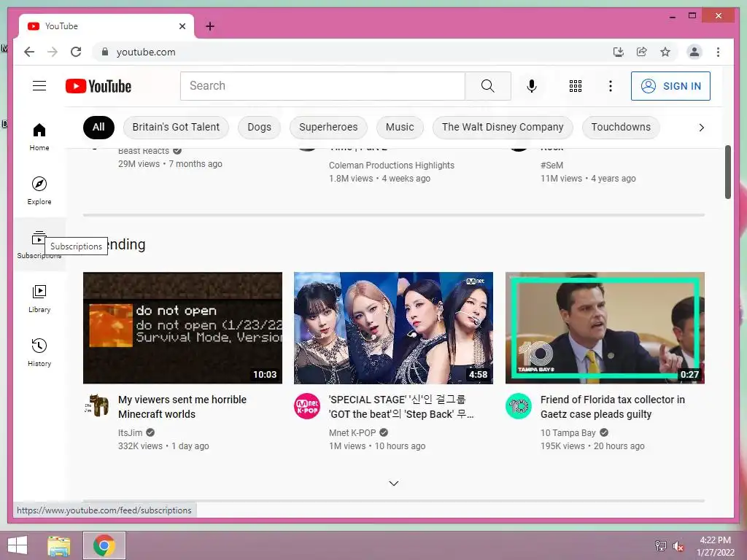Click the muted volume tray icon
The width and height of the screenshot is (747, 560).
pos(678,546)
